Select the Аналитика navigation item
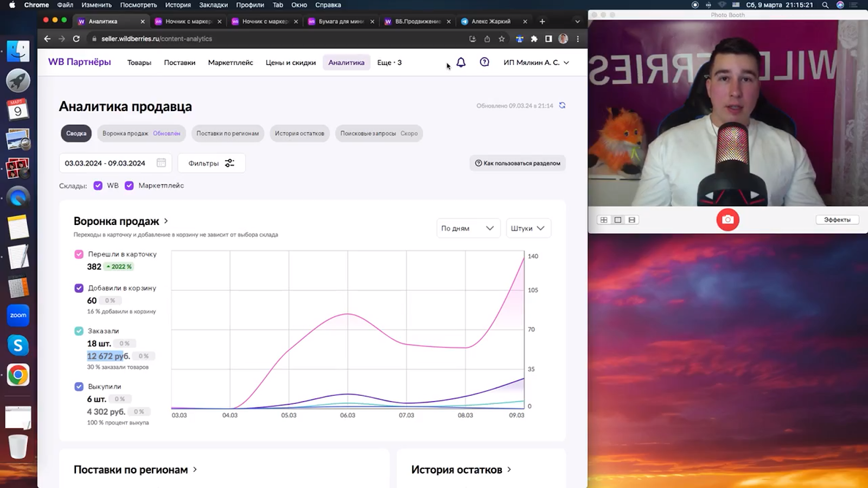 click(346, 62)
